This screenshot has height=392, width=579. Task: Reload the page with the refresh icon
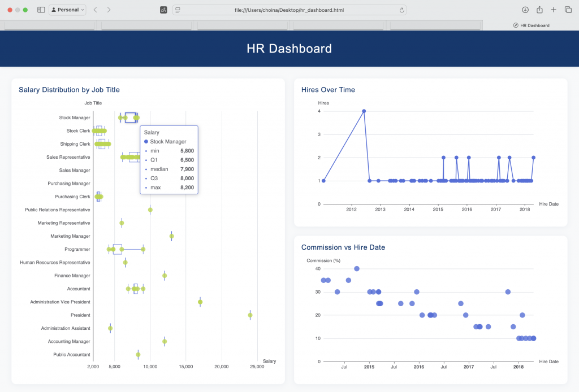(x=402, y=10)
